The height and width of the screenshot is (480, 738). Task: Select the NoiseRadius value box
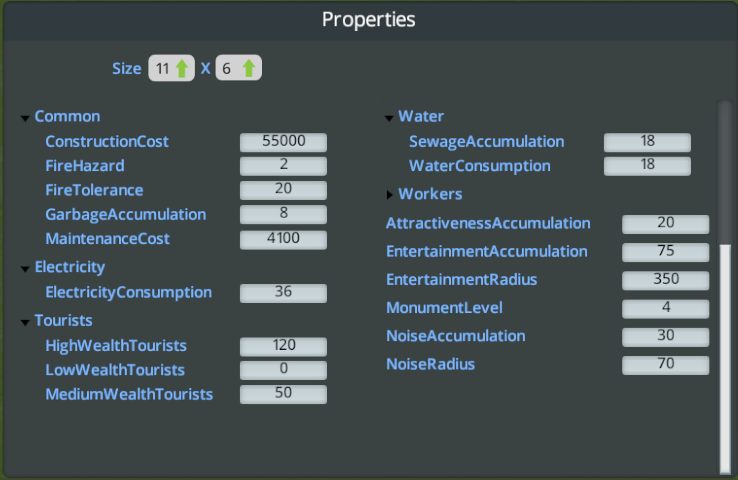pyautogui.click(x=665, y=365)
